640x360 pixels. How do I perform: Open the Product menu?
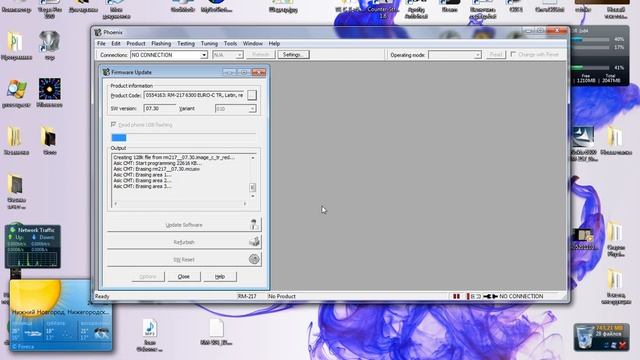click(136, 43)
